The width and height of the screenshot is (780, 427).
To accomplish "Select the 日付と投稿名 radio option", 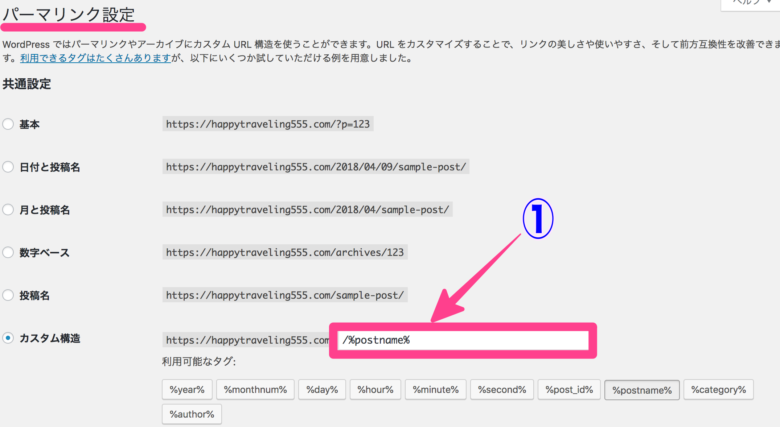I will coord(8,167).
